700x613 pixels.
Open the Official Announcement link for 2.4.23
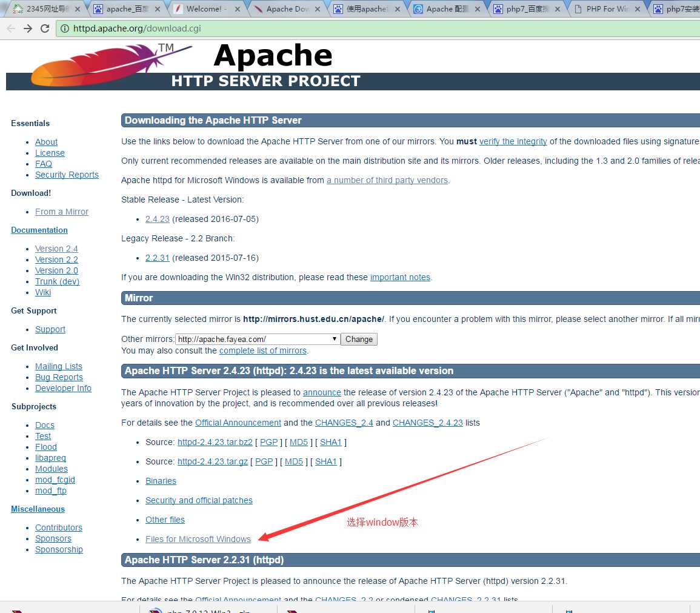(x=238, y=423)
